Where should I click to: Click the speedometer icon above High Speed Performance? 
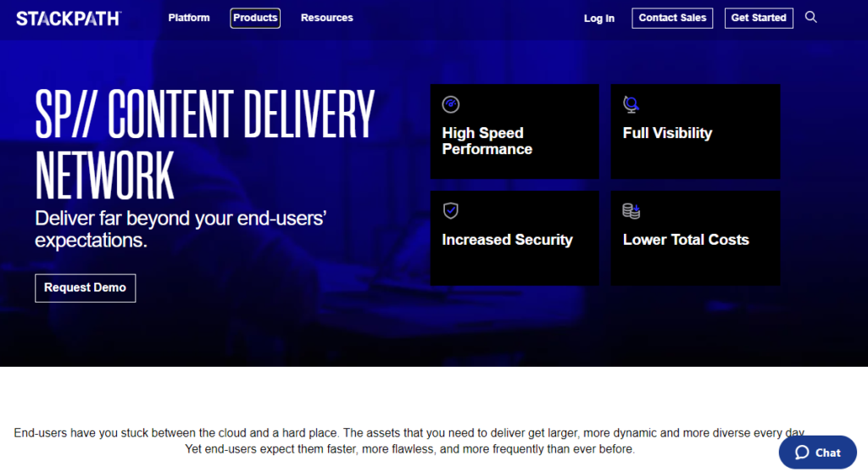[451, 104]
